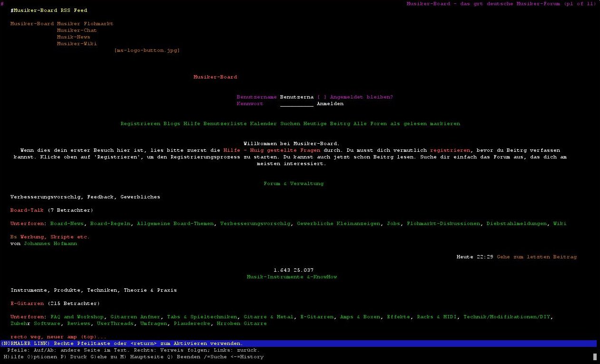Open the Reviews subforum
This screenshot has width=600, height=364.
point(79,324)
